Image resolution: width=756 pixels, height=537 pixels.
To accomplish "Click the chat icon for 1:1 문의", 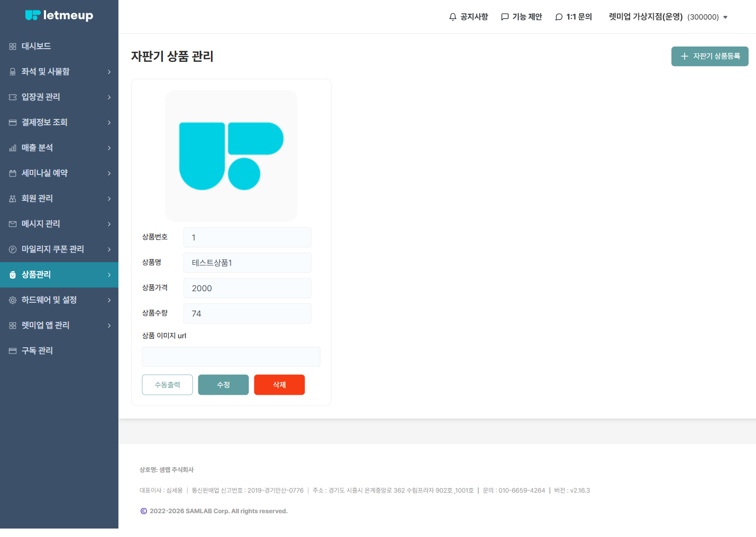I will click(x=559, y=17).
